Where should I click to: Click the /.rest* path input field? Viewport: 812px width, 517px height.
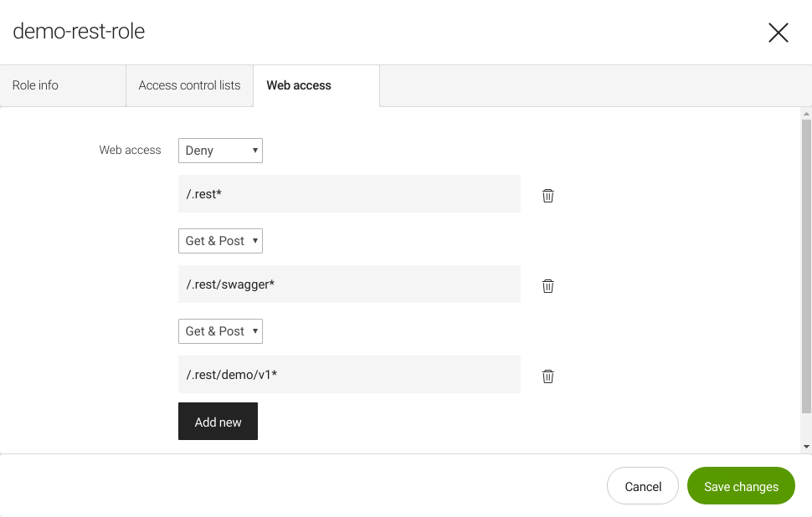pyautogui.click(x=349, y=193)
